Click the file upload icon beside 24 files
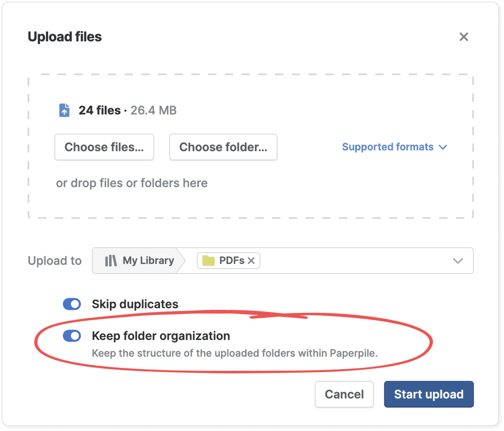Screen dimensions: 504x431 click(64, 110)
